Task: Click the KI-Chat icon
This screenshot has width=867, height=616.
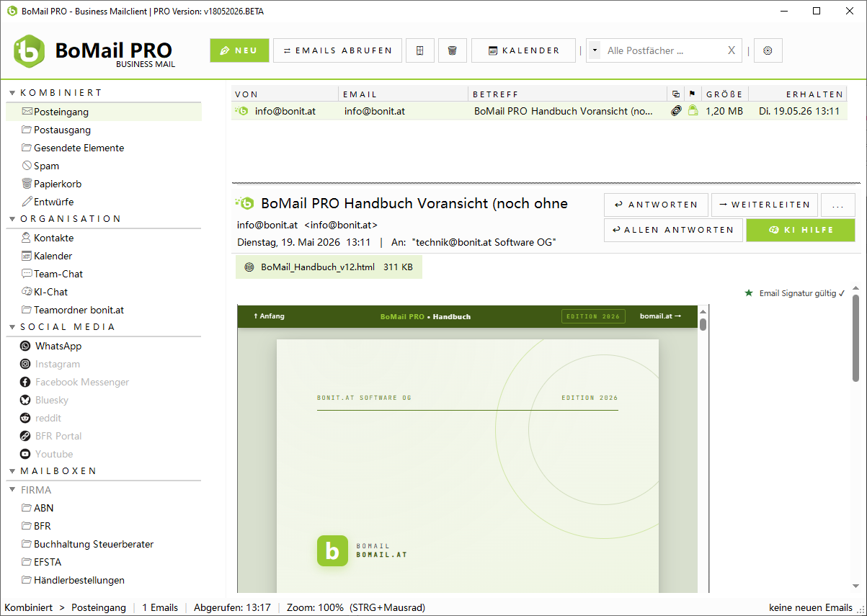Action: pyautogui.click(x=27, y=292)
